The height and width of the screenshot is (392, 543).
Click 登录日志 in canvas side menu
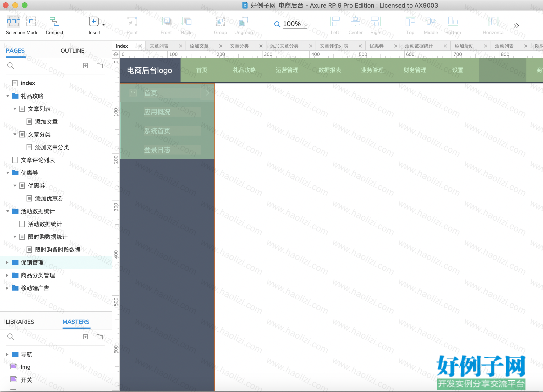click(157, 150)
